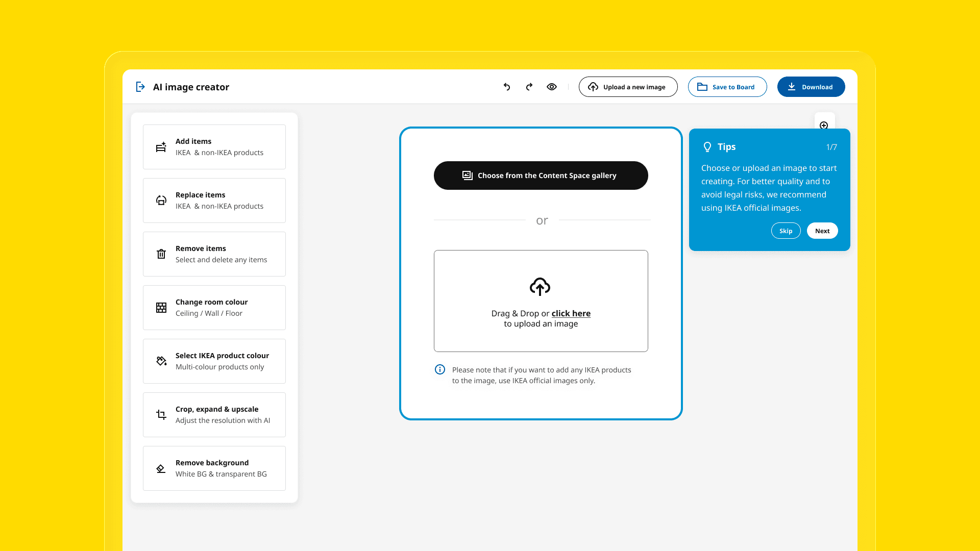Select the Add items tool
The height and width of the screenshot is (551, 980).
(214, 147)
